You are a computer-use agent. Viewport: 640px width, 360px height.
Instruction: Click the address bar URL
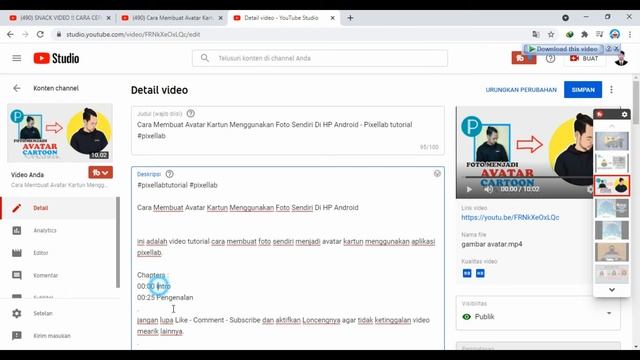133,35
